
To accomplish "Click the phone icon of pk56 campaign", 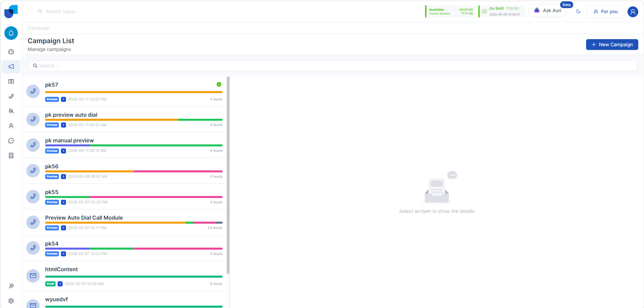I will [x=33, y=171].
